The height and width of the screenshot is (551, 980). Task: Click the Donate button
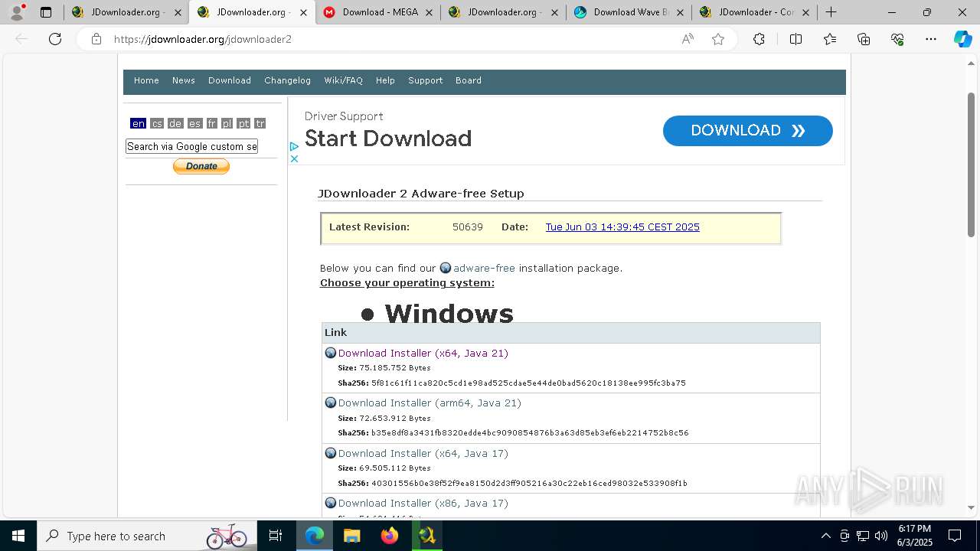[201, 166]
